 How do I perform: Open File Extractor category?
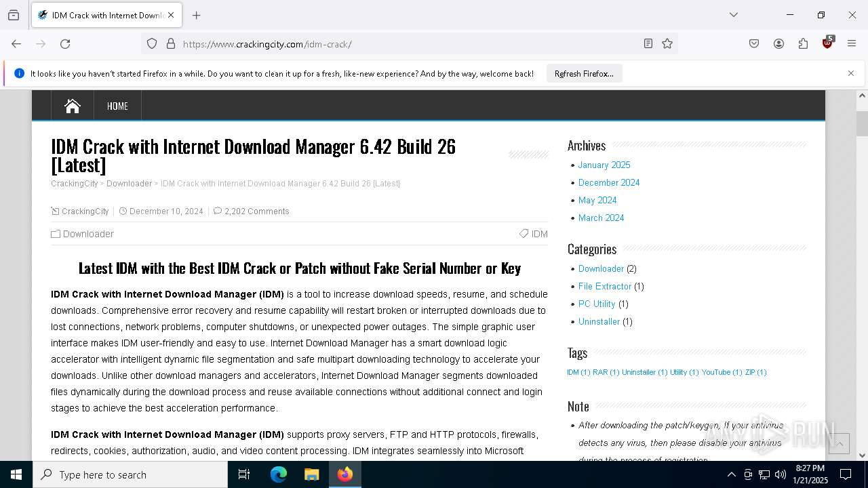(x=605, y=286)
